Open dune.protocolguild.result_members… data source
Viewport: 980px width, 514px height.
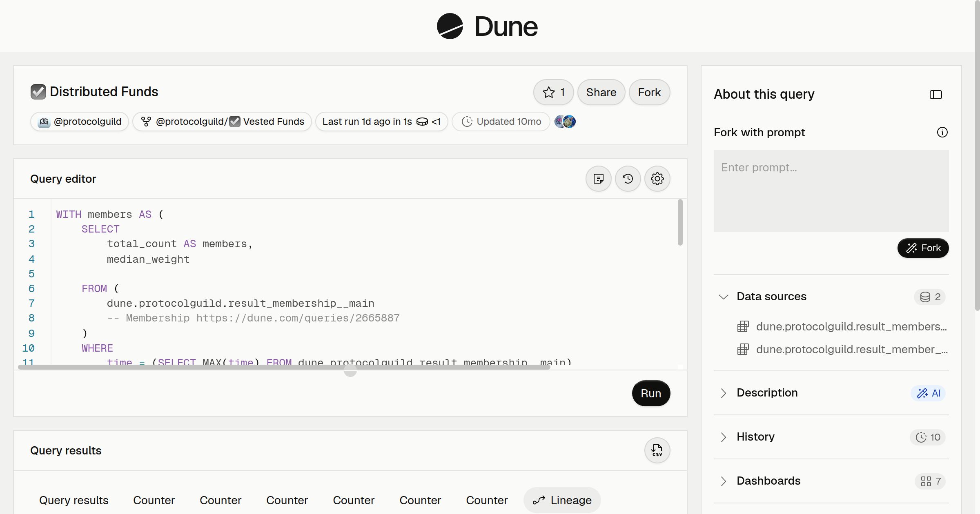[x=851, y=326]
